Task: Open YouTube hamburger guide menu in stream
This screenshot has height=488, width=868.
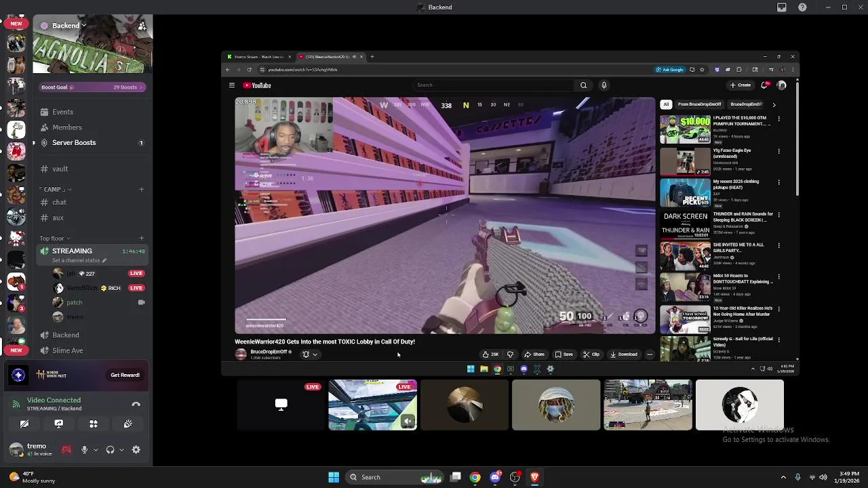Action: pyautogui.click(x=232, y=85)
